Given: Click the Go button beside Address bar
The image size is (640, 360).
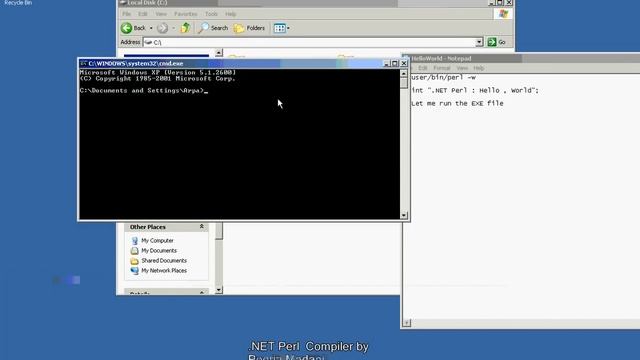Looking at the screenshot, I should (x=497, y=42).
